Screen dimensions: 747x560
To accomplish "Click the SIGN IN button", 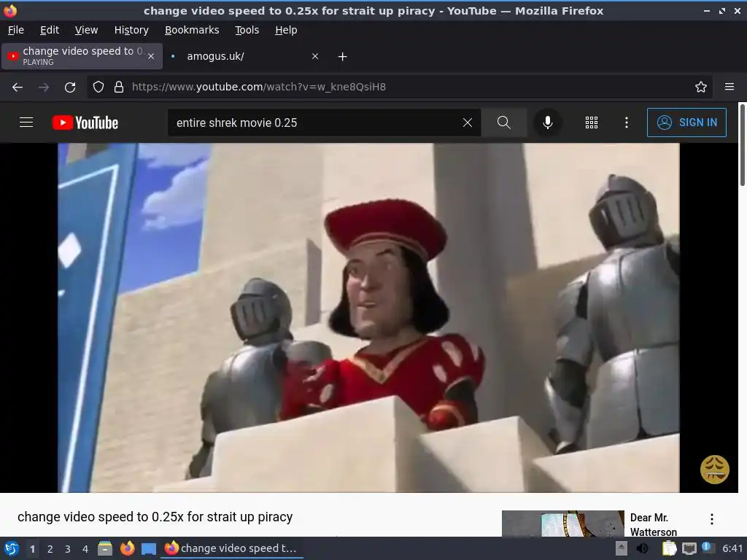I will pyautogui.click(x=686, y=122).
